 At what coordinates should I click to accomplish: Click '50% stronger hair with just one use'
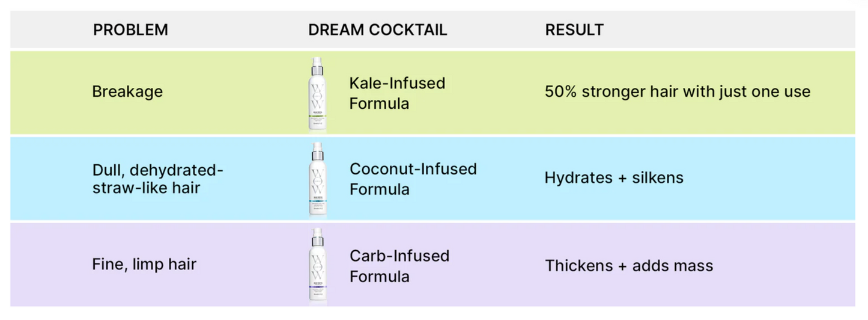pos(677,92)
